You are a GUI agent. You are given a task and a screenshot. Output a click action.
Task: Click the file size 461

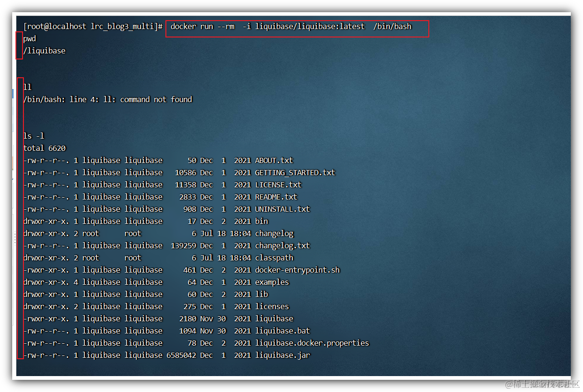point(190,270)
